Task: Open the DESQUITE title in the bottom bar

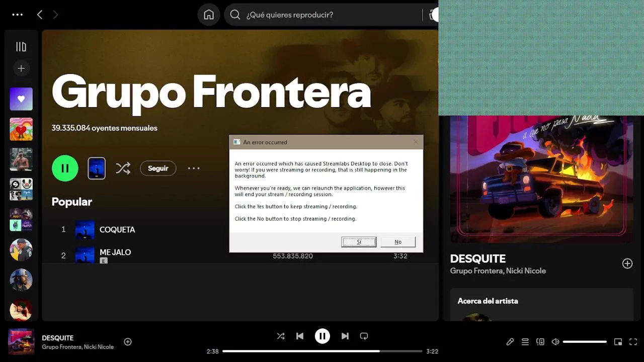Action: 57,338
